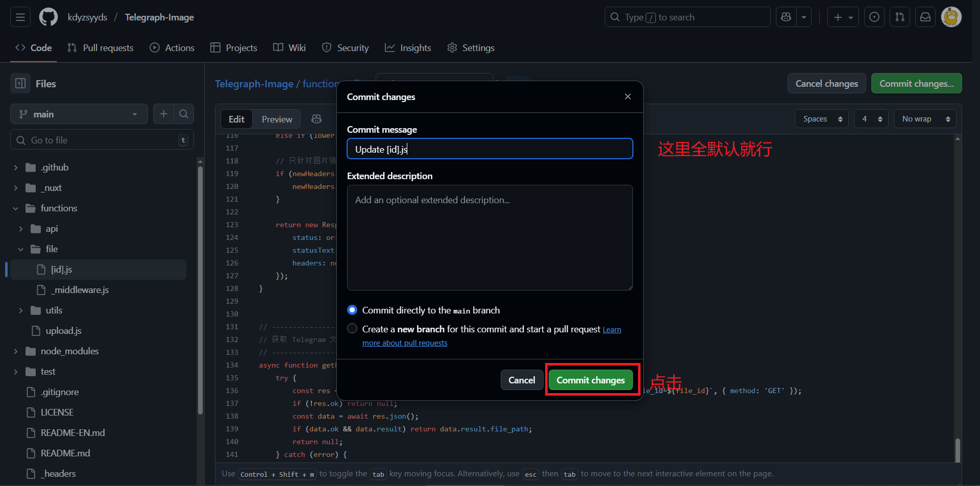The height and width of the screenshot is (486, 980).
Task: Open the pull requests icon in the header
Action: pyautogui.click(x=900, y=17)
